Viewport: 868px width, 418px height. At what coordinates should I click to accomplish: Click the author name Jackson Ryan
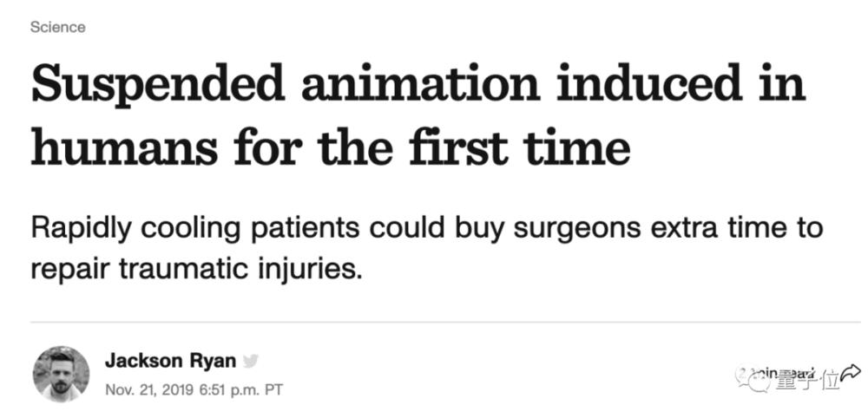171,362
